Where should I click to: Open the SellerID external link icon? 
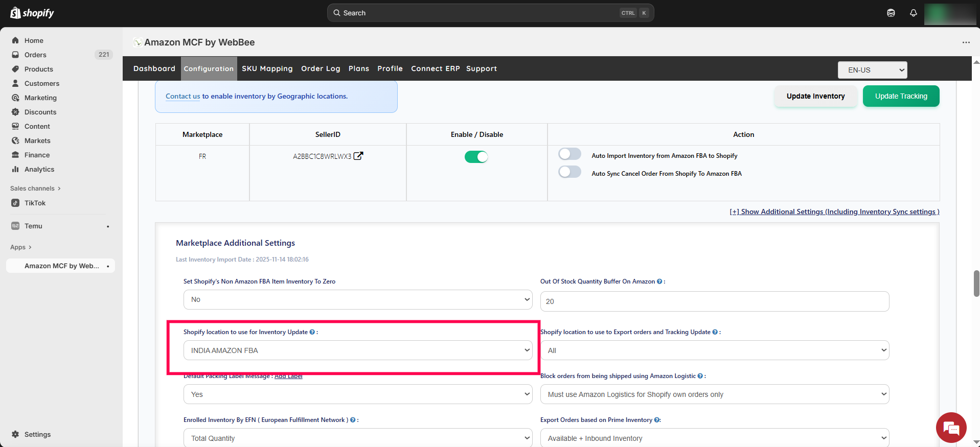[358, 156]
